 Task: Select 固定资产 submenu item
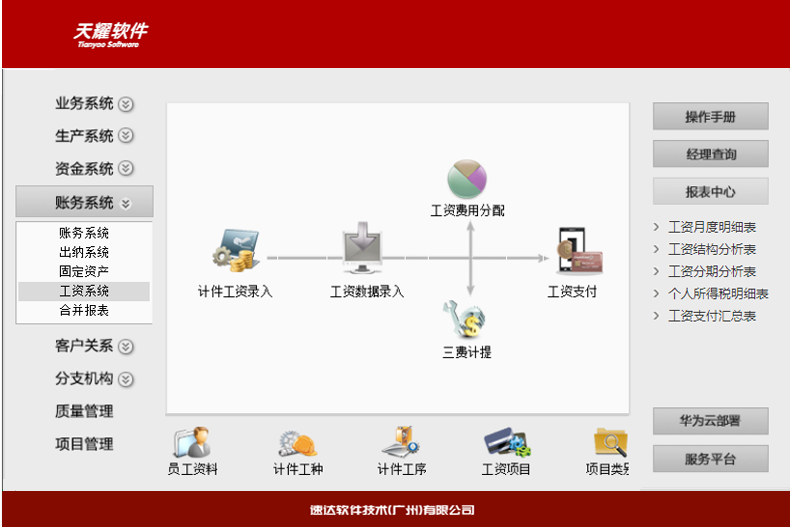coord(84,271)
